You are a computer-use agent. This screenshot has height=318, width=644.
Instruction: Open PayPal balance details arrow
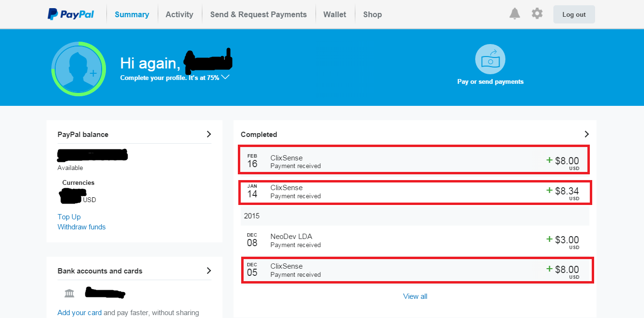[x=209, y=134]
